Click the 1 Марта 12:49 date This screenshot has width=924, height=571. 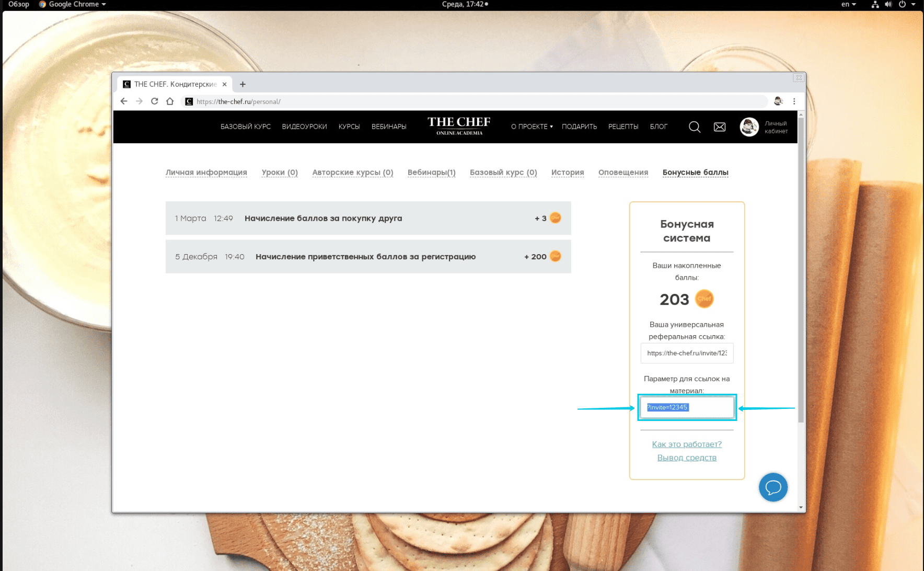[204, 218]
